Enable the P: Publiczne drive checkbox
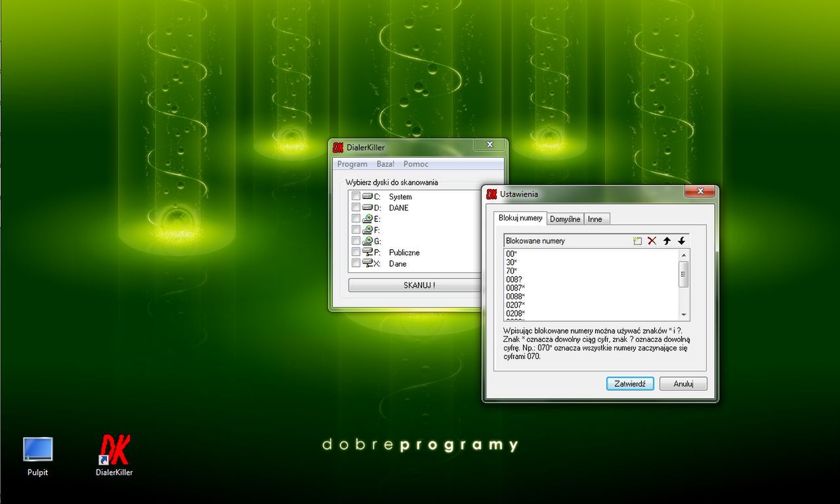This screenshot has height=504, width=840. [356, 252]
